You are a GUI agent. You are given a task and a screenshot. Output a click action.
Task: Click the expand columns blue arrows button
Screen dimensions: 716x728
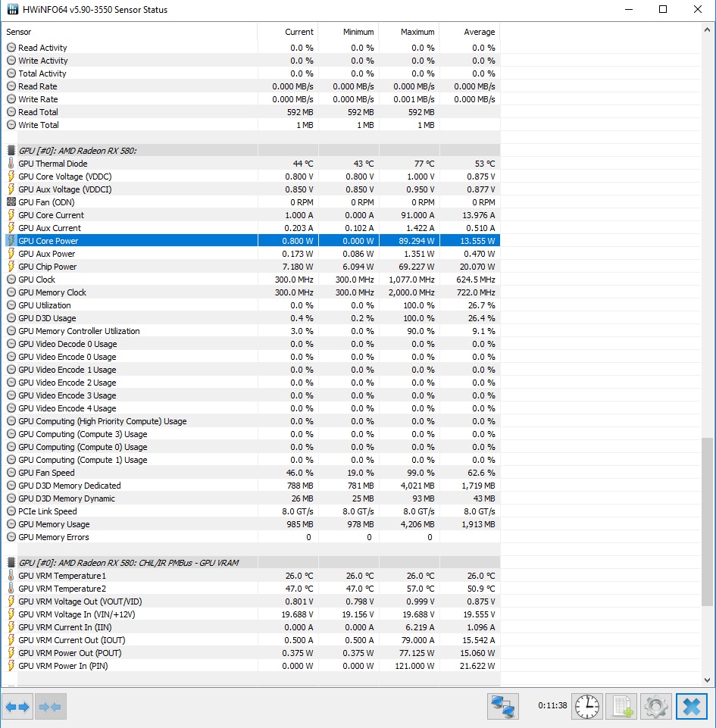coord(17,707)
